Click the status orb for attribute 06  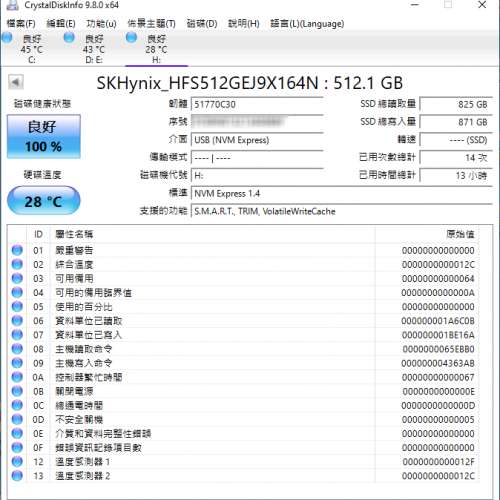tap(17, 321)
